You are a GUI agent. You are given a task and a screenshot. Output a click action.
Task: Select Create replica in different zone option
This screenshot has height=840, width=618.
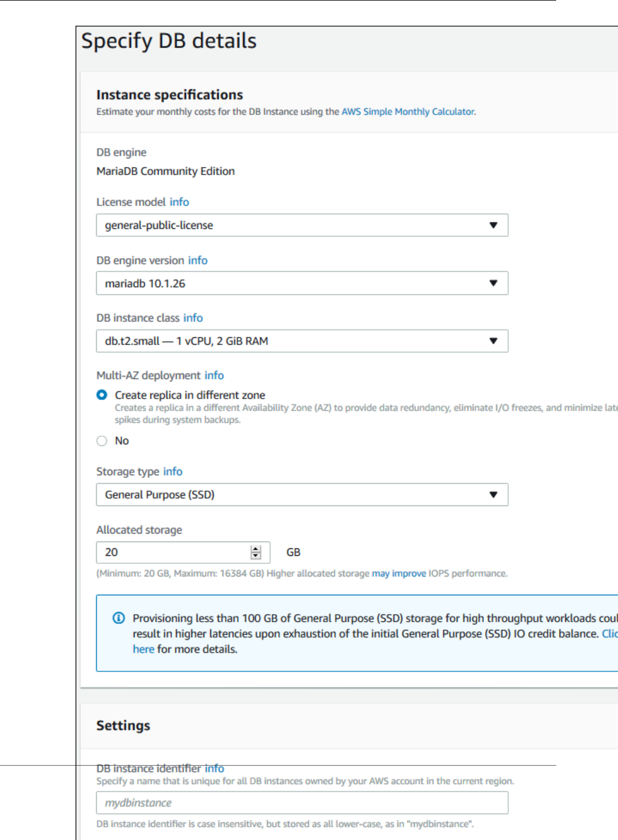coord(102,395)
